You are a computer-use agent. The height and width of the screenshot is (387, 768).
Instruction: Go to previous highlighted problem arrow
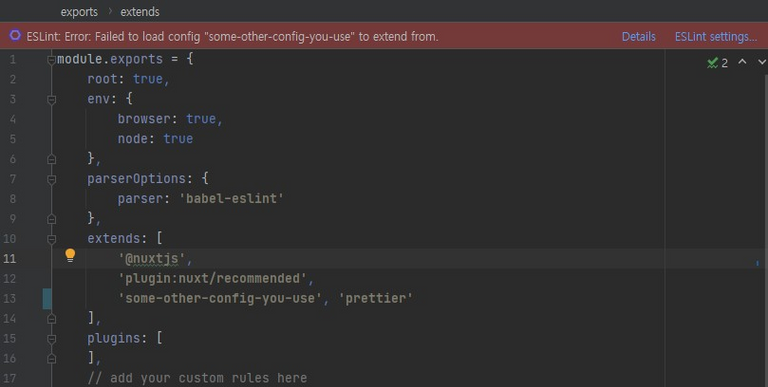(743, 62)
